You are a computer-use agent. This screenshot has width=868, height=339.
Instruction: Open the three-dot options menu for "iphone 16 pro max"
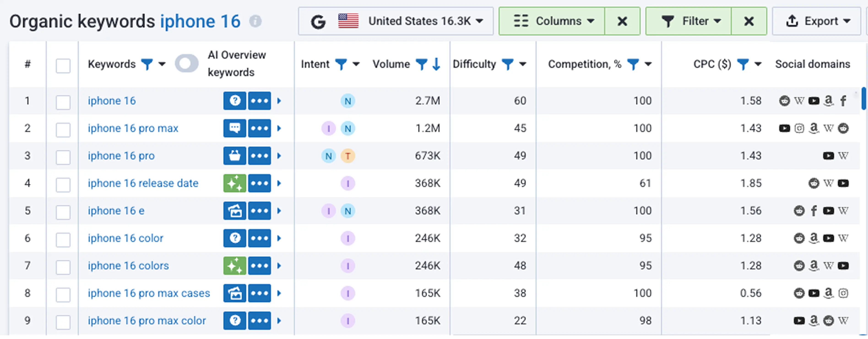point(259,128)
